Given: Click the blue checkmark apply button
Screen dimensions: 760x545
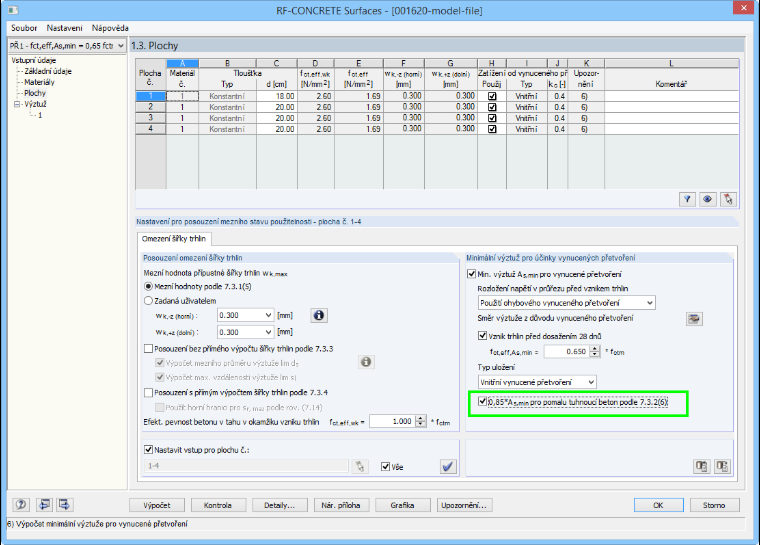Looking at the screenshot, I should click(448, 466).
